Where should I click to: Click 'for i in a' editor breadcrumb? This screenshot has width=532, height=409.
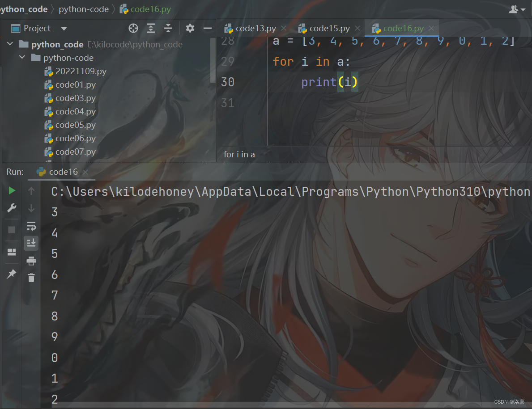[239, 155]
